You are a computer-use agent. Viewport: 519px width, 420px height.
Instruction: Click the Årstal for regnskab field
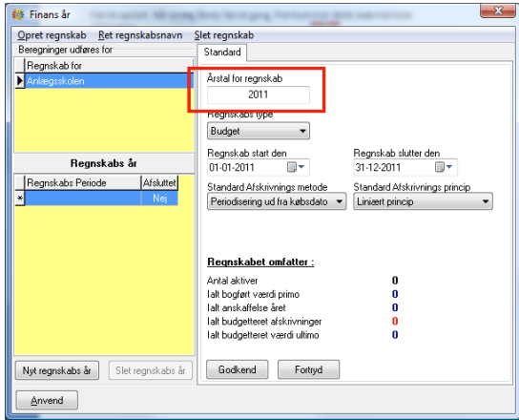pyautogui.click(x=259, y=94)
